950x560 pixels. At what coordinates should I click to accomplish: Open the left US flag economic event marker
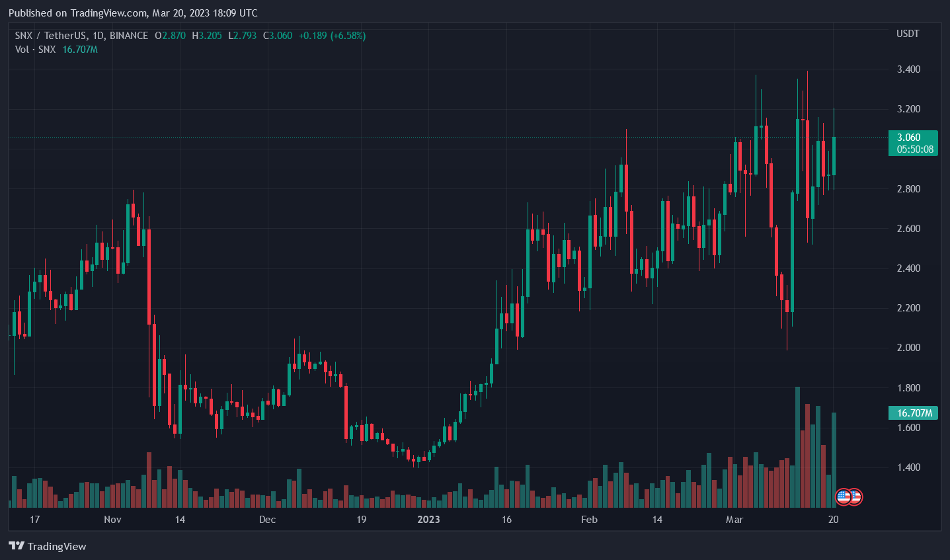pos(844,497)
